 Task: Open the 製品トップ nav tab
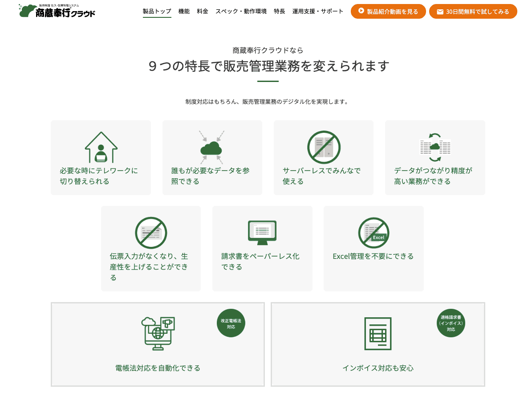pyautogui.click(x=157, y=11)
